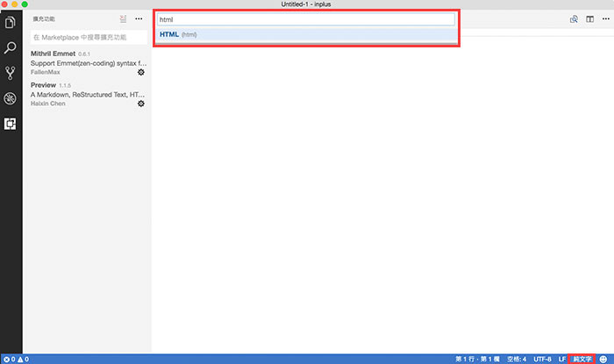Open editor more actions ellipsis

tap(606, 18)
